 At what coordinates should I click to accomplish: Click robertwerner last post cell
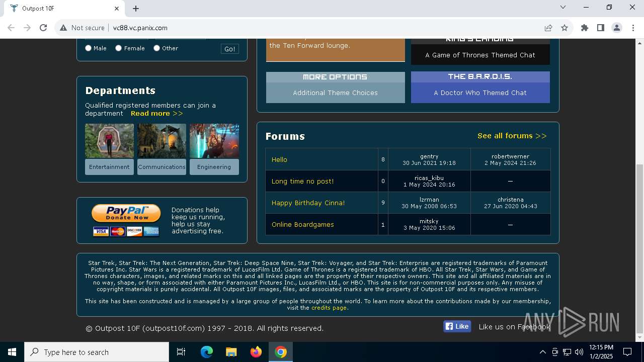pyautogui.click(x=510, y=159)
